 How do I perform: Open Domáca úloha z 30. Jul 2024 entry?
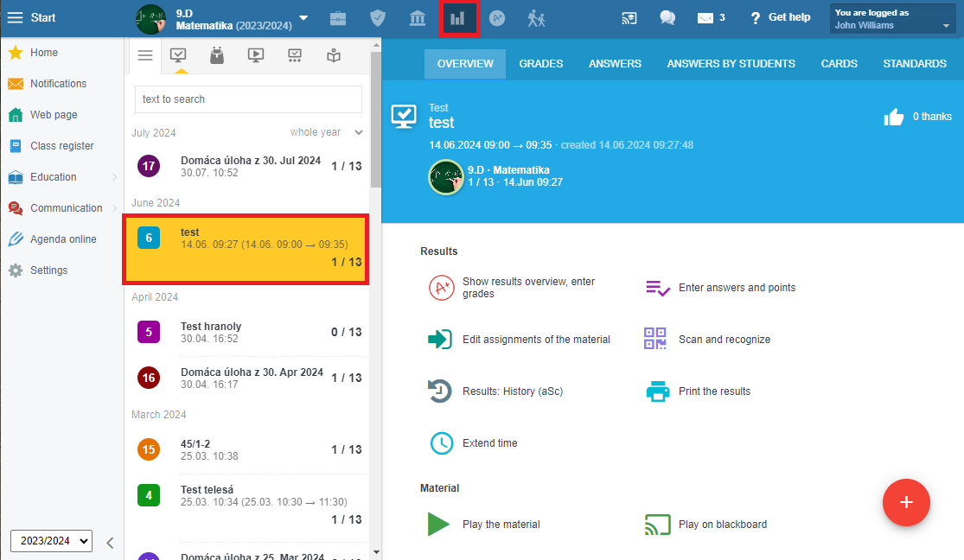click(246, 166)
